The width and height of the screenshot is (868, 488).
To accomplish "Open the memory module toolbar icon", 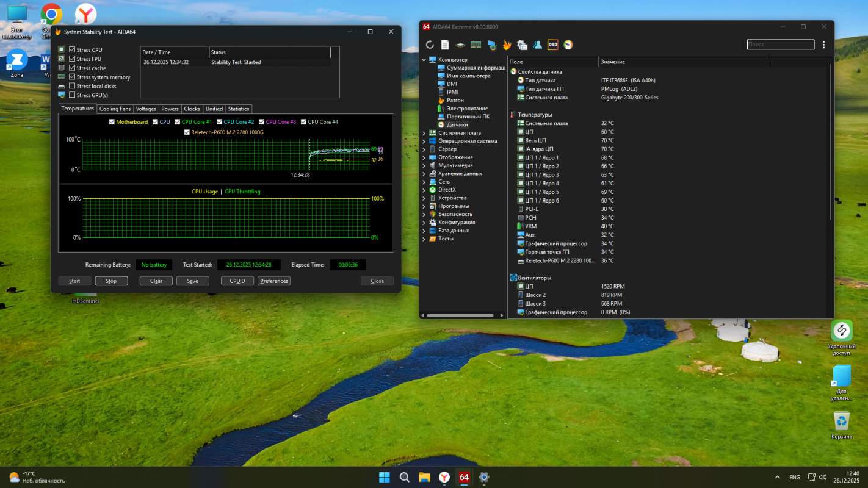I will pos(475,44).
